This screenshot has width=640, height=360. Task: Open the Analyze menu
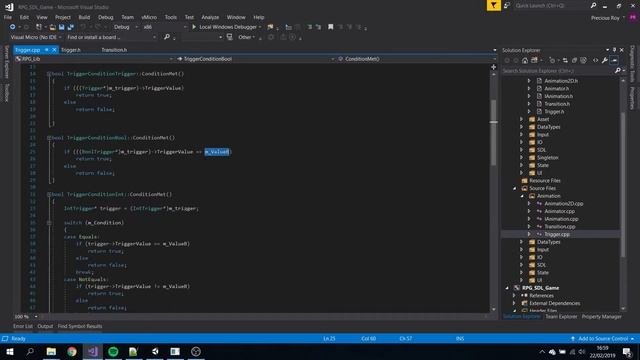coord(210,17)
